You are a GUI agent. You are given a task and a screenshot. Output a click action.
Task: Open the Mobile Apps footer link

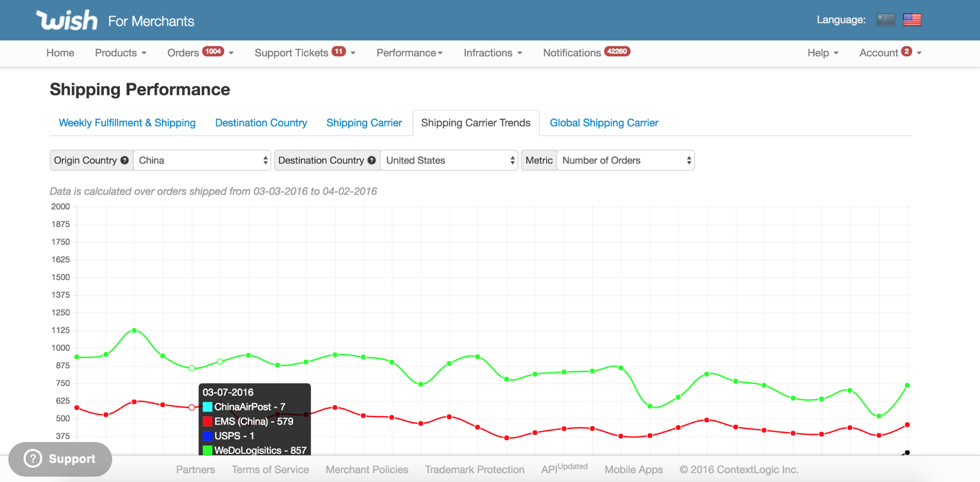633,470
